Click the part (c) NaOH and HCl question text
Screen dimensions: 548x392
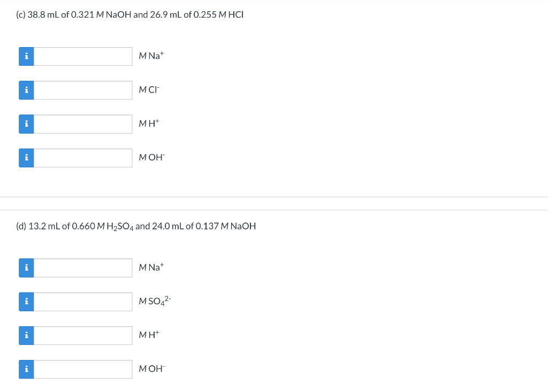click(130, 14)
